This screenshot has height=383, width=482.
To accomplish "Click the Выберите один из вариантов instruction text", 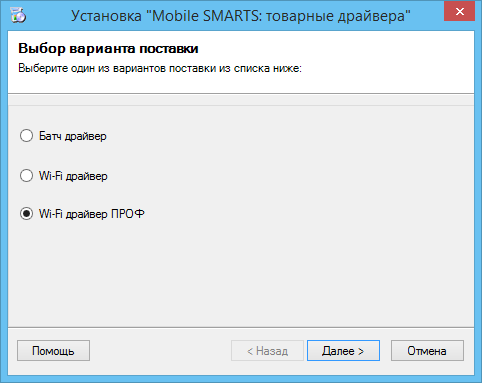I will point(160,68).
